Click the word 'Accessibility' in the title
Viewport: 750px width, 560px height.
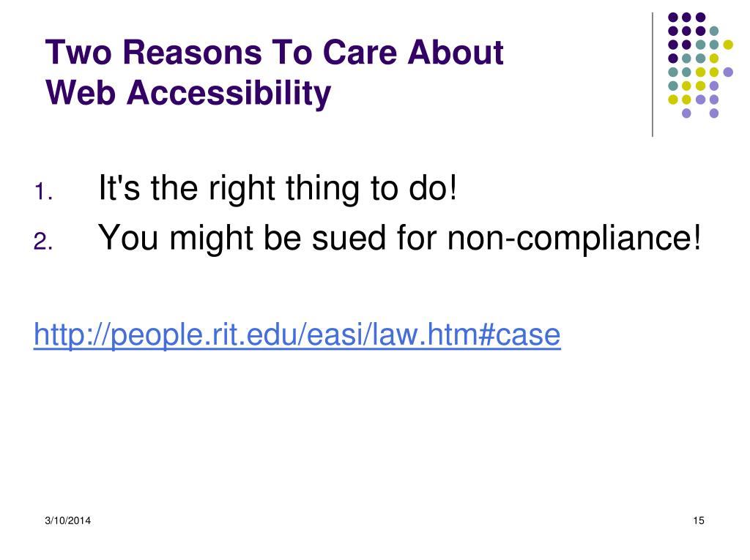coord(229,92)
